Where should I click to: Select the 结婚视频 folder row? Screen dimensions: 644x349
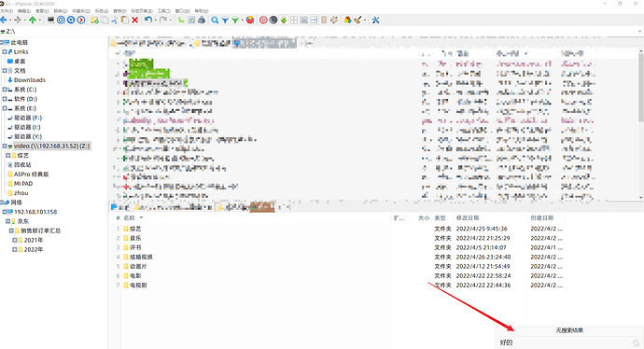point(141,257)
